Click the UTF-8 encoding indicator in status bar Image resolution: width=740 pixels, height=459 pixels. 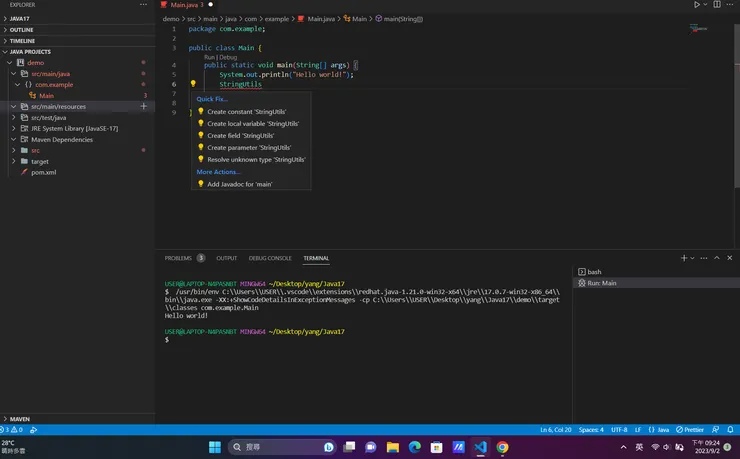619,429
